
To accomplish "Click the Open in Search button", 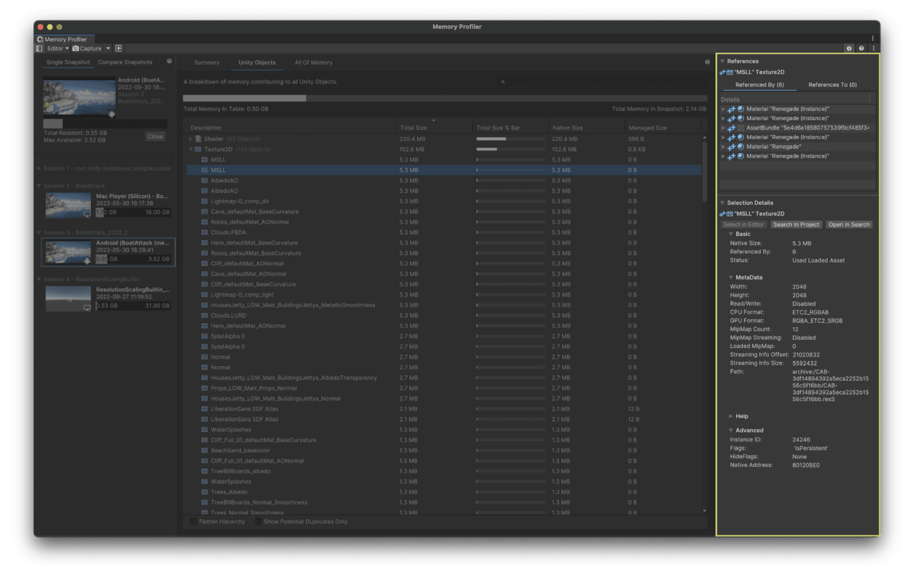I will (x=849, y=225).
